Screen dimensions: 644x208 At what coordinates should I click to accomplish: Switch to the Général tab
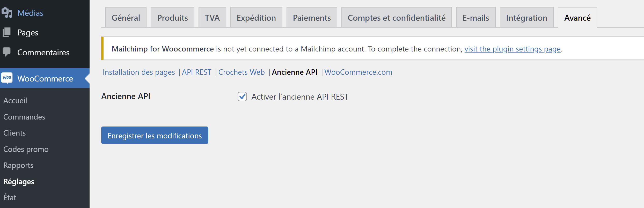pyautogui.click(x=126, y=17)
